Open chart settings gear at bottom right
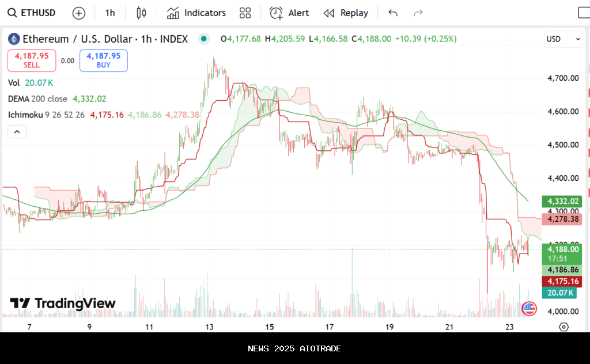The height and width of the screenshot is (364, 590). [563, 327]
